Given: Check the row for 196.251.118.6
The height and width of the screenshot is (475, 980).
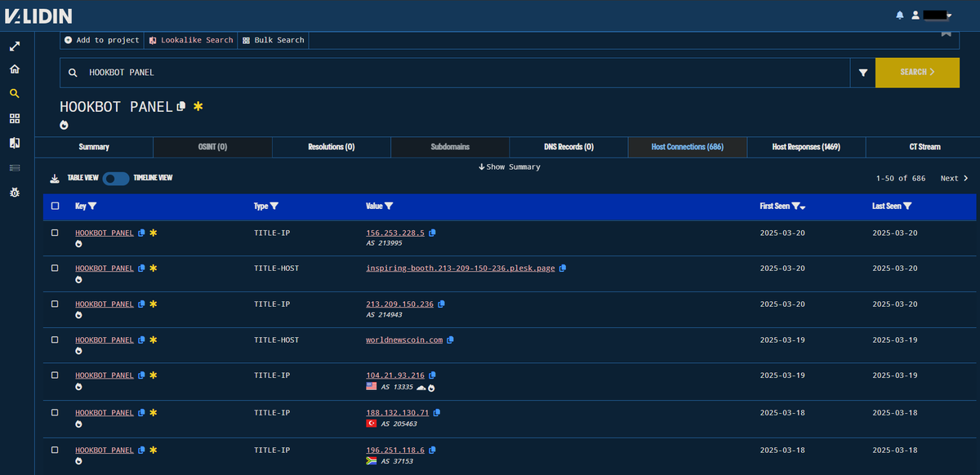Looking at the screenshot, I should coord(55,450).
